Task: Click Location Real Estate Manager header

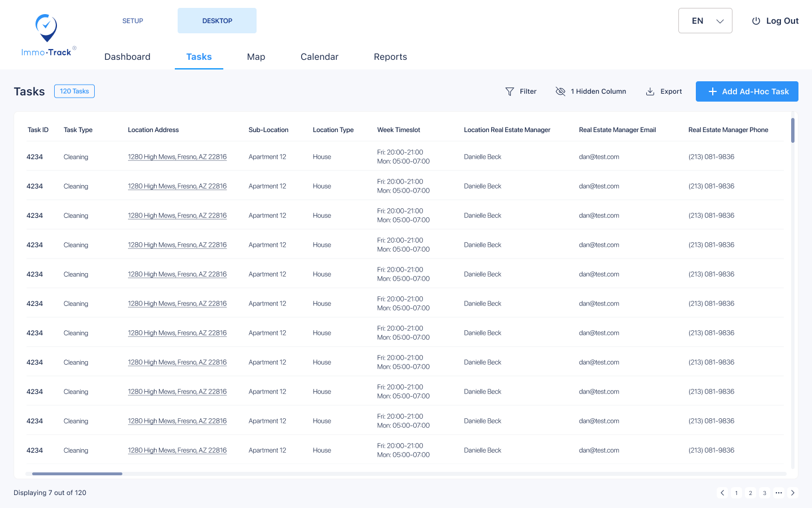Action: [507, 130]
